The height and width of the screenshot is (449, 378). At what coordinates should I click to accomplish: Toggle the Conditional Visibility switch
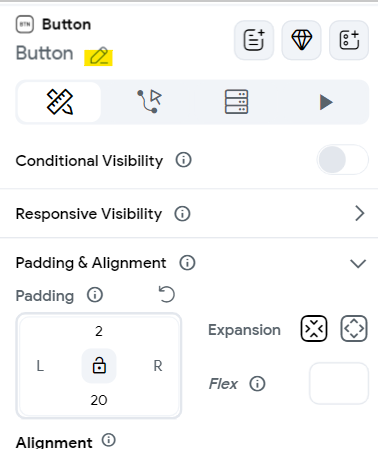tap(342, 160)
